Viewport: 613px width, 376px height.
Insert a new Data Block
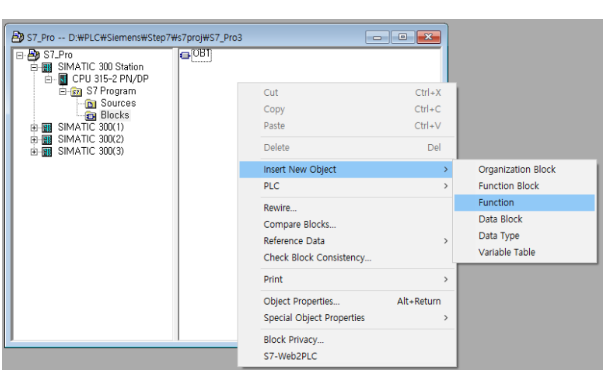click(525, 219)
